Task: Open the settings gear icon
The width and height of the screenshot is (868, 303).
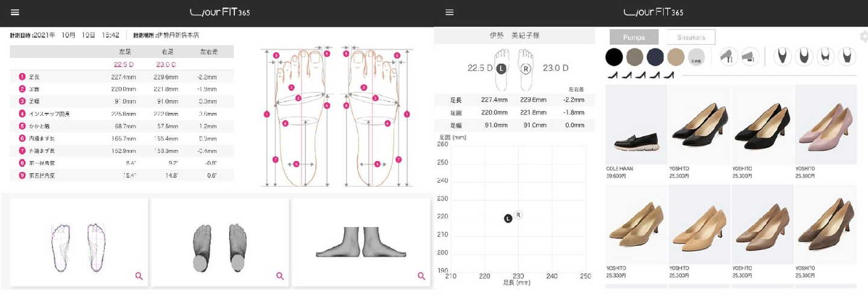Action: (x=863, y=37)
